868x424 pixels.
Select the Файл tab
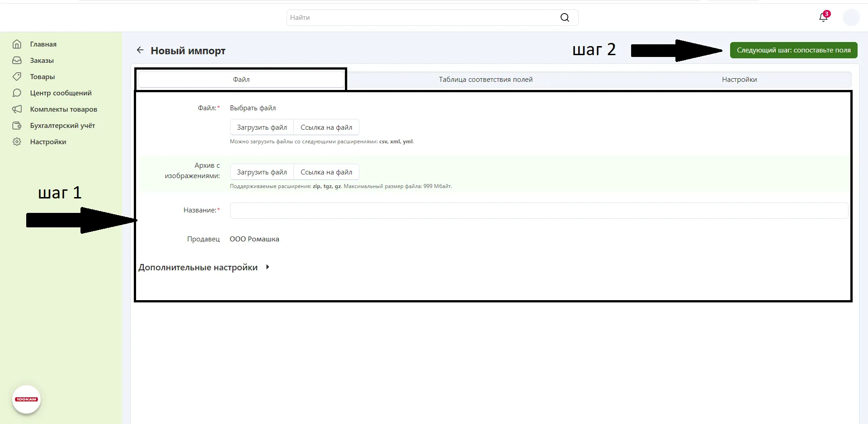click(x=241, y=80)
